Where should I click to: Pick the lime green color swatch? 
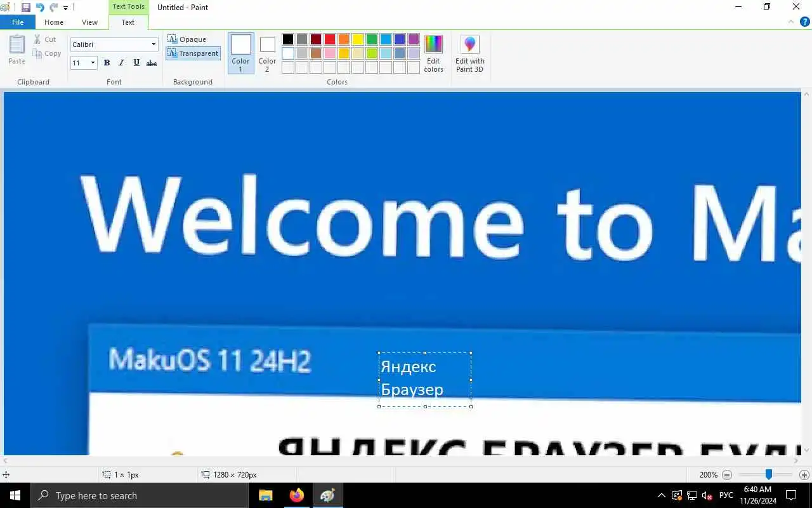coord(372,53)
